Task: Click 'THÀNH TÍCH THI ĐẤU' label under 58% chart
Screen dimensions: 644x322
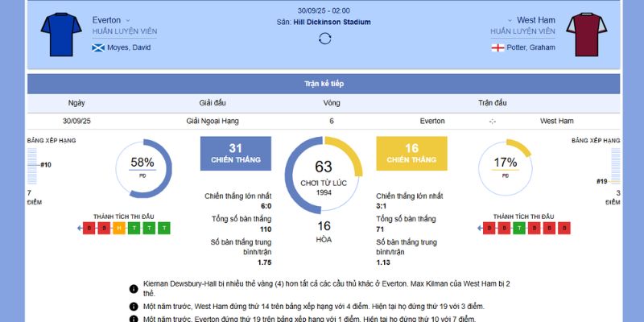Action: [124, 217]
